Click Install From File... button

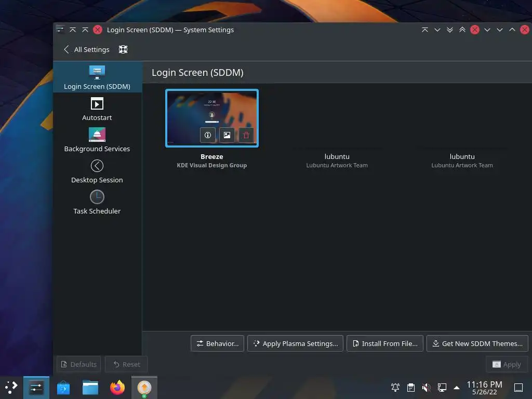point(385,343)
